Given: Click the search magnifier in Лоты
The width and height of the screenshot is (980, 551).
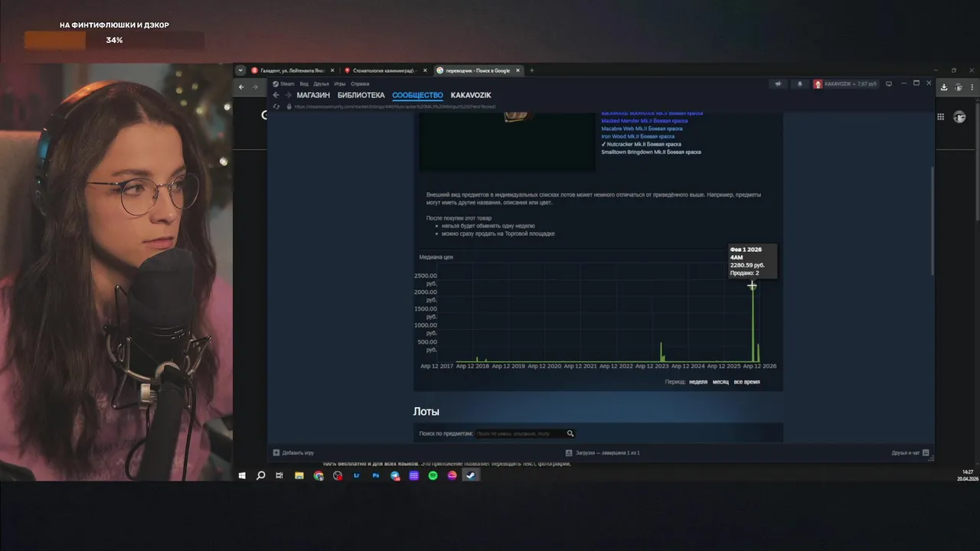Looking at the screenshot, I should click(x=570, y=433).
